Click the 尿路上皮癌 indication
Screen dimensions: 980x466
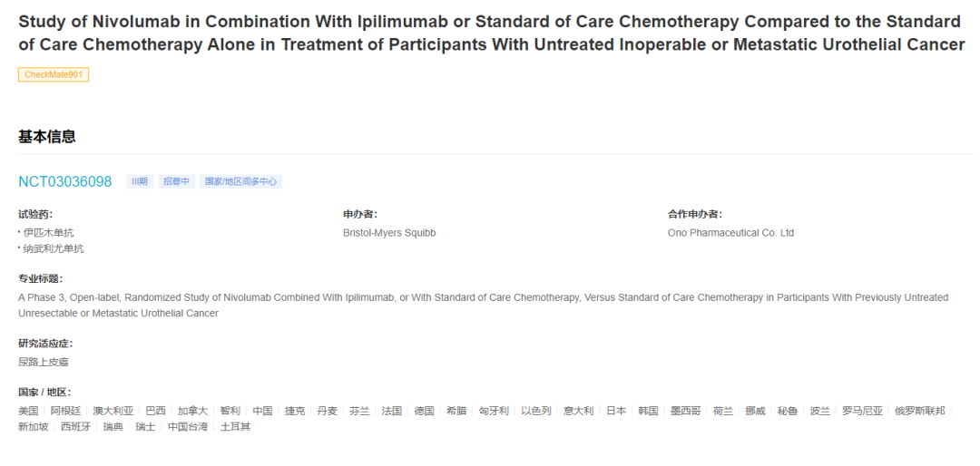coord(44,362)
